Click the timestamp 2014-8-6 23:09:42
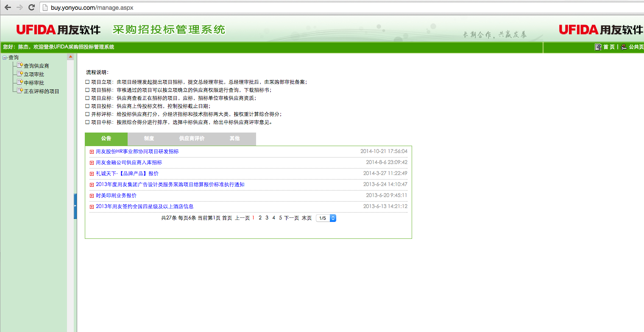 point(387,162)
